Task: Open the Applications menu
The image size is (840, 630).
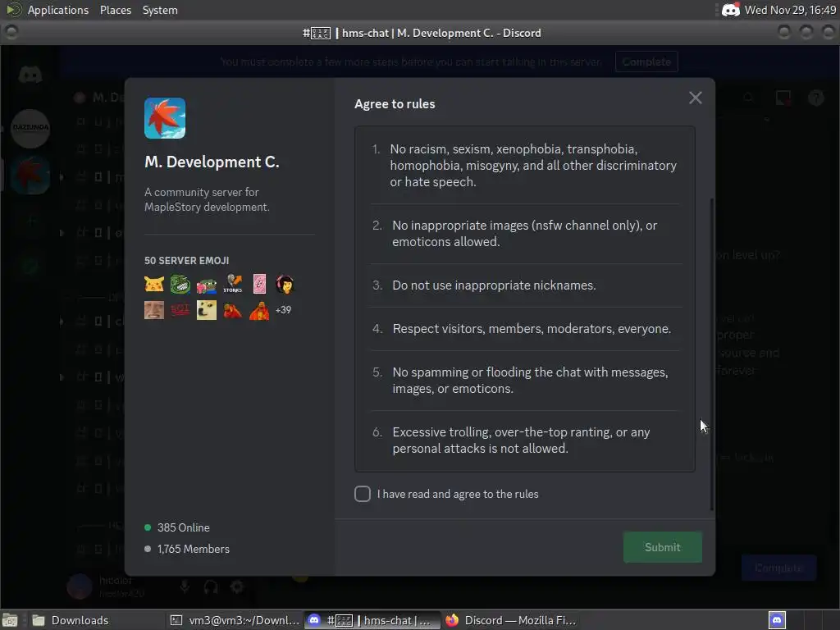Action: point(58,10)
